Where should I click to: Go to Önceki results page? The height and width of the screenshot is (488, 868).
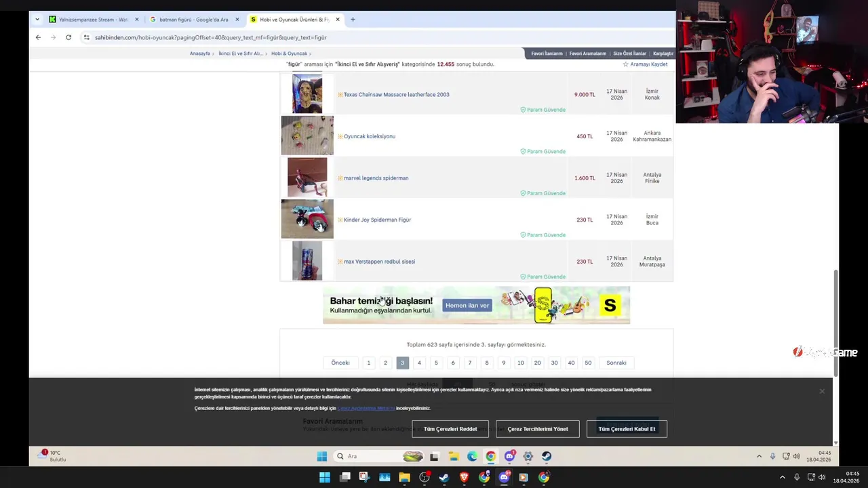click(x=340, y=363)
